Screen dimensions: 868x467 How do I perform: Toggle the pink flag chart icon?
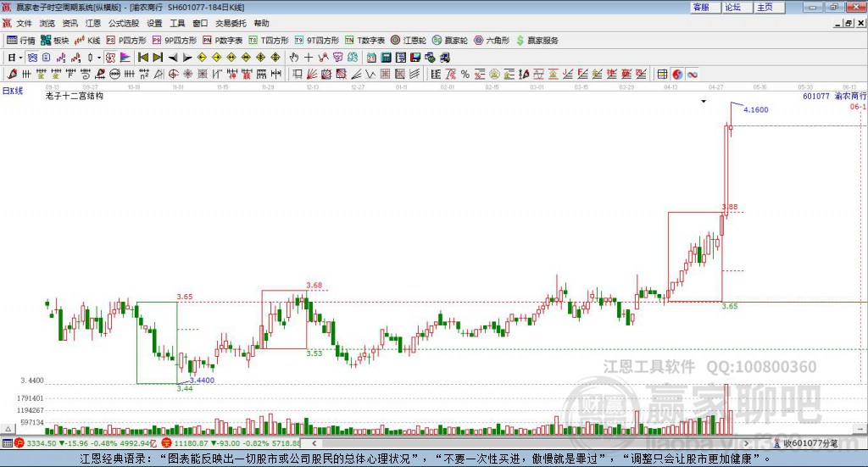coord(125,58)
